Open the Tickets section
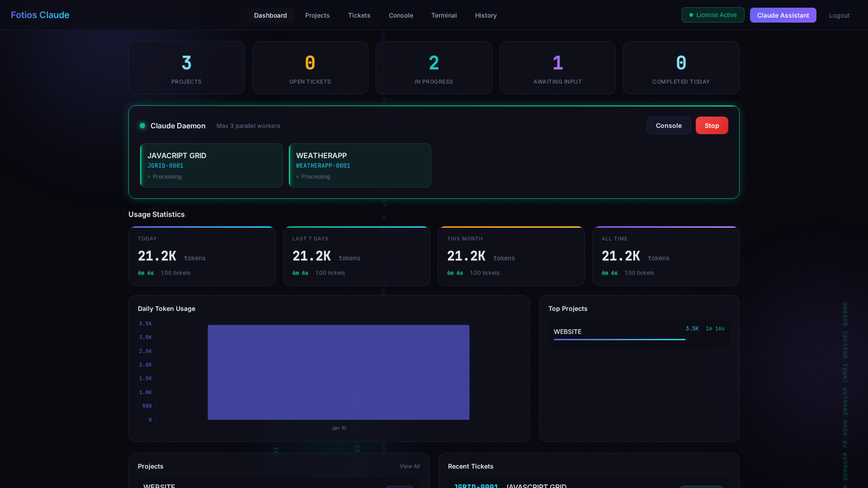The image size is (868, 488). [359, 15]
